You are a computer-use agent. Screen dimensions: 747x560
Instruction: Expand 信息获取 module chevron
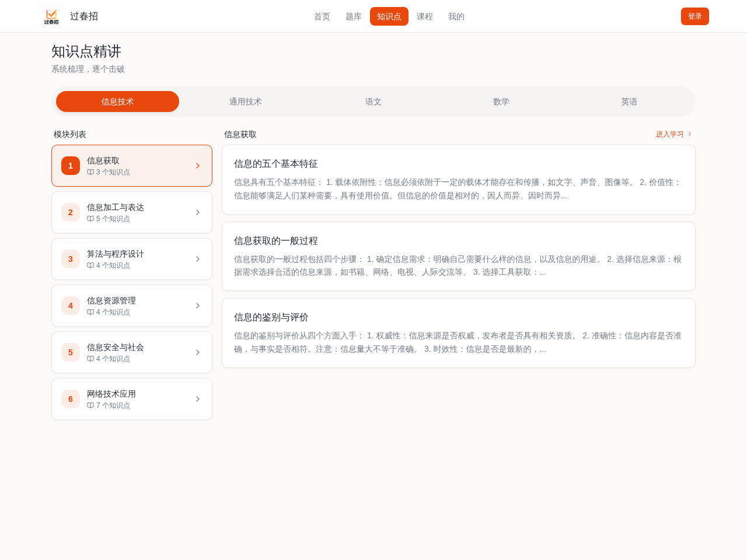point(198,166)
